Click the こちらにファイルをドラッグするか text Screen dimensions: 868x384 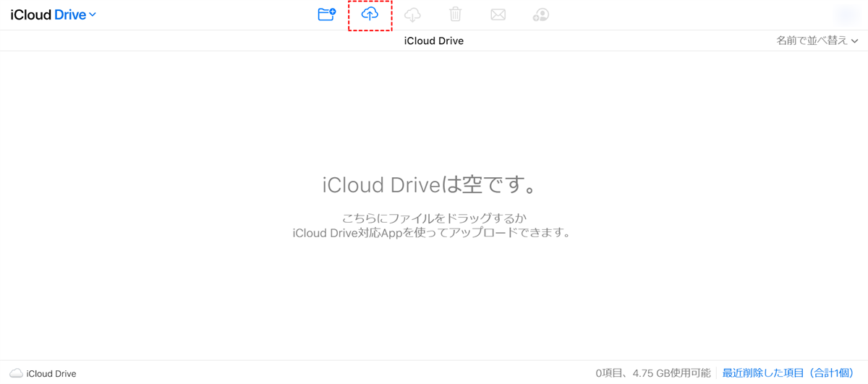click(x=434, y=217)
